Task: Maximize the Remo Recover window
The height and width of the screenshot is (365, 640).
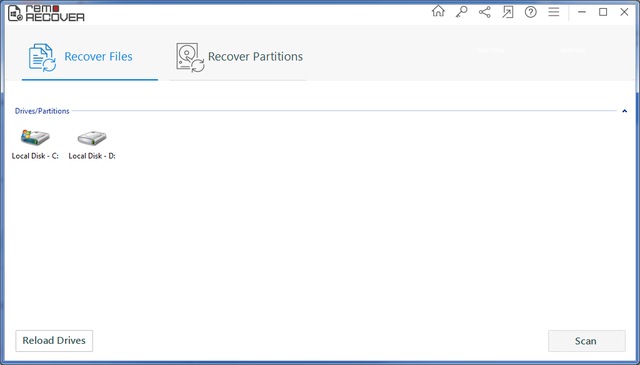Action: (603, 12)
